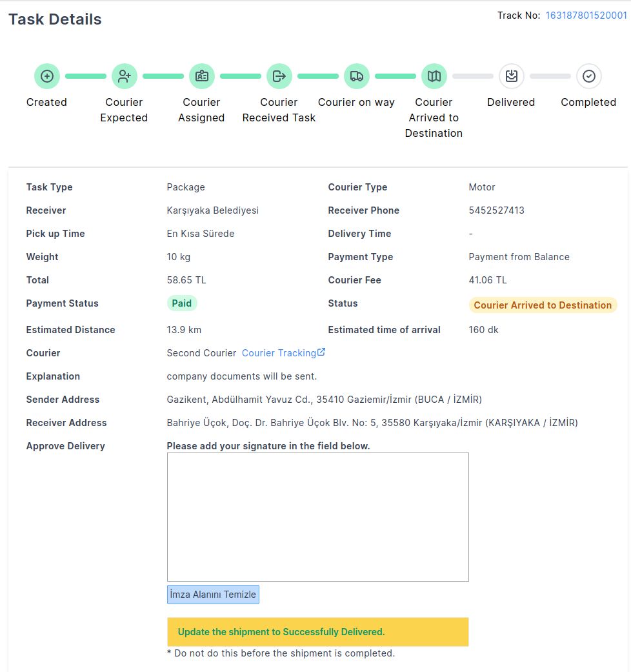Open the tracking number 163187801520001 link

click(586, 15)
